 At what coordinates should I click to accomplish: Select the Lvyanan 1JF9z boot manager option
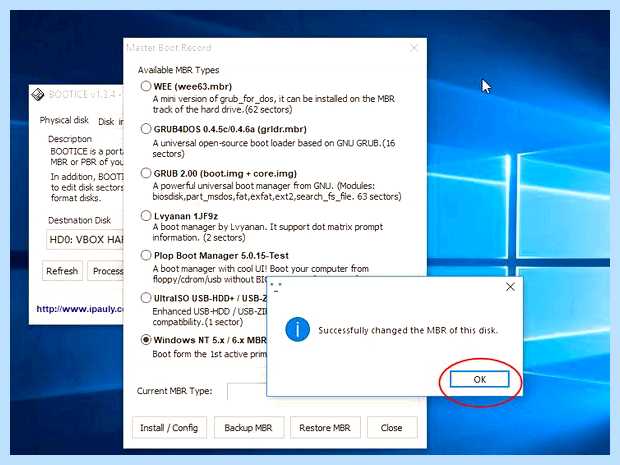point(146,215)
